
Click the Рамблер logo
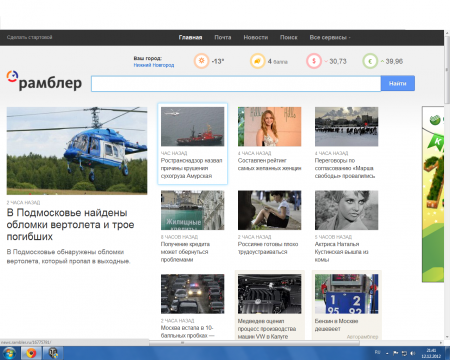(44, 80)
